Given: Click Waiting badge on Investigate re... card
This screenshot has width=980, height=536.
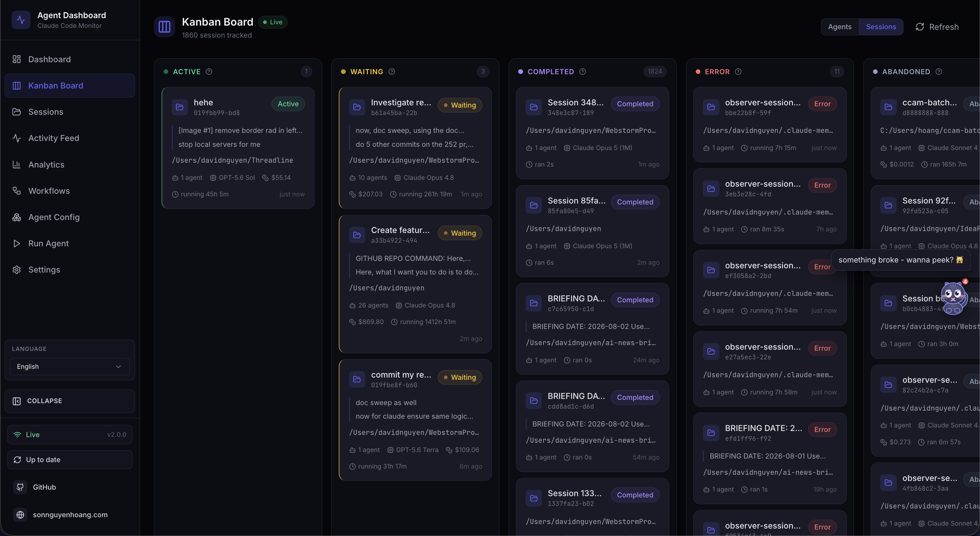Looking at the screenshot, I should point(460,105).
